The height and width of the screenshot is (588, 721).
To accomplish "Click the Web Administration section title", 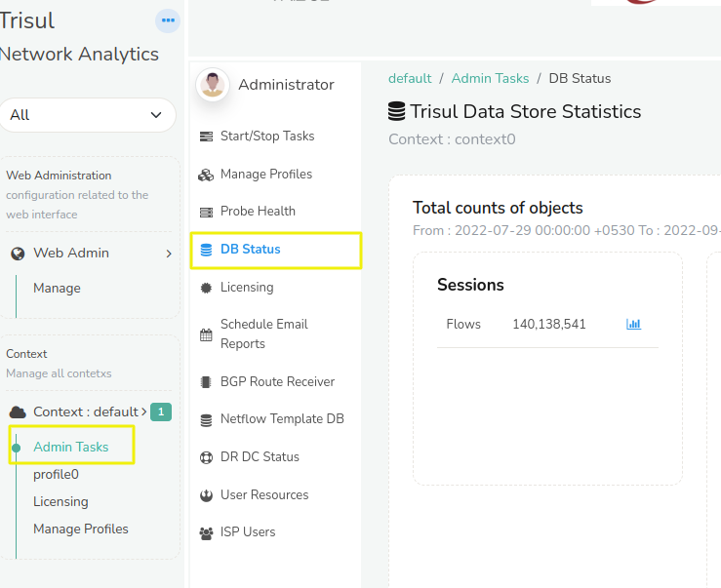I will [x=59, y=176].
